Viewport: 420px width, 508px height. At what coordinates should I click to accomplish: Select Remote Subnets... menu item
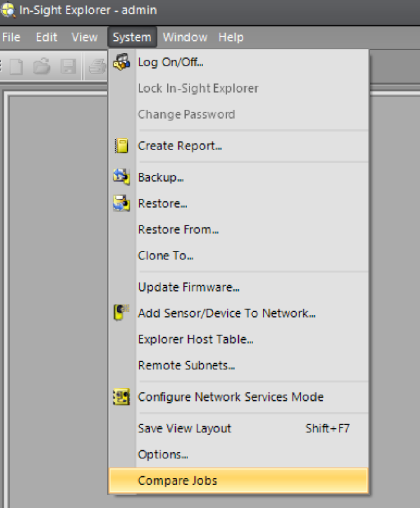187,365
